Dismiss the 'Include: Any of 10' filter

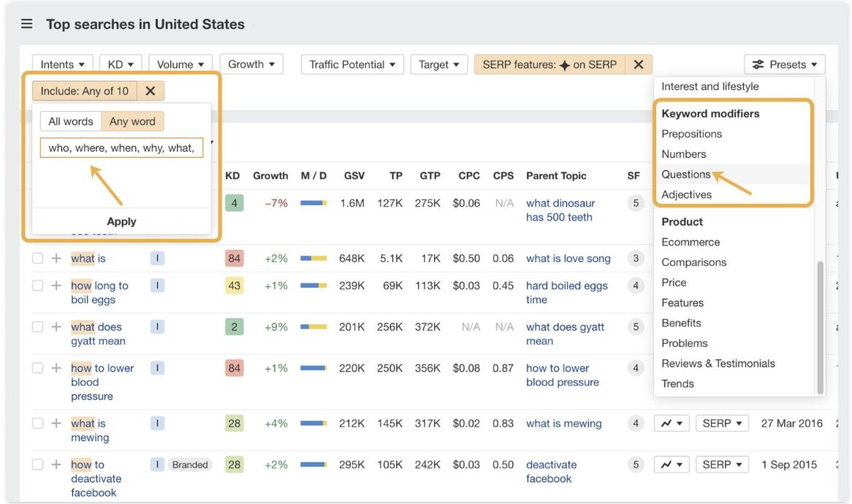click(x=149, y=91)
